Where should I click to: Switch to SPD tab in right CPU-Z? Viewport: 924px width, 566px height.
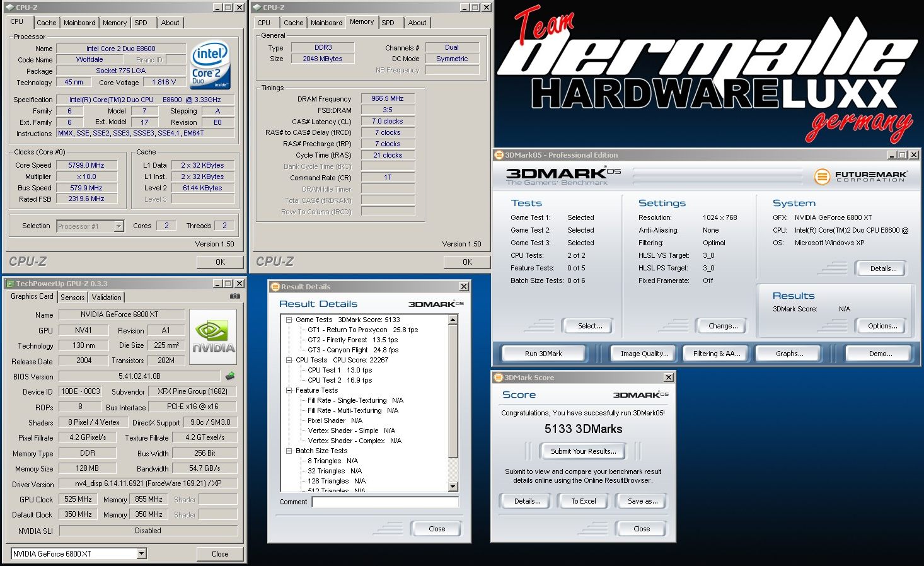coord(388,23)
